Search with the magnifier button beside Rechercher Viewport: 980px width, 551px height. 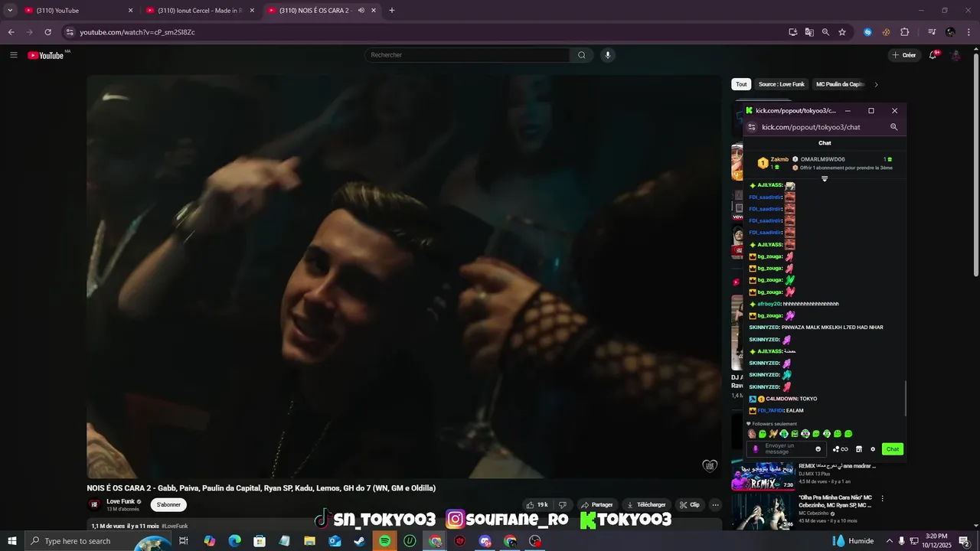[x=582, y=55]
